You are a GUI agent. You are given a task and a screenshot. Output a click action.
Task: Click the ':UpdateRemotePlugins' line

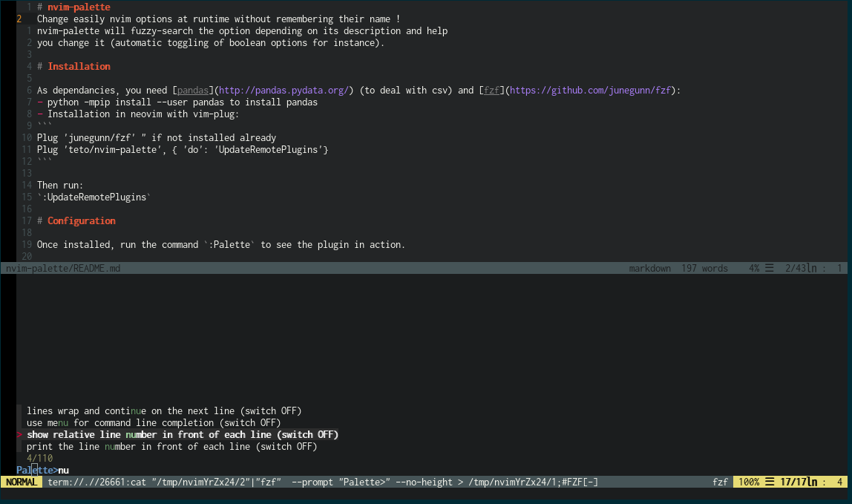94,197
